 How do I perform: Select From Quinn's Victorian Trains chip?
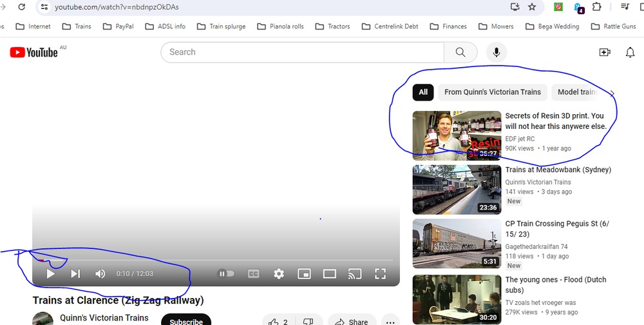click(493, 92)
